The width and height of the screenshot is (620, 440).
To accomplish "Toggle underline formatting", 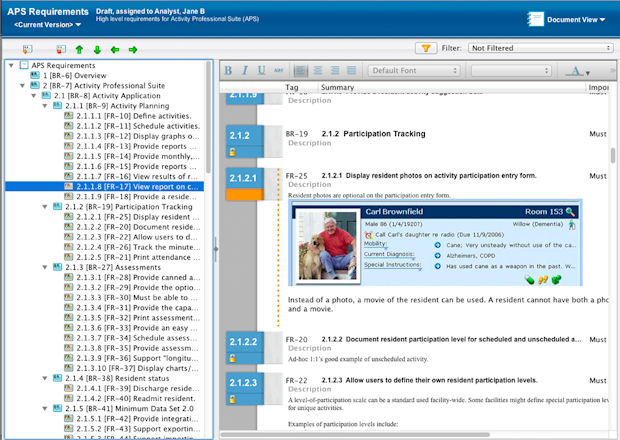I will pos(261,70).
